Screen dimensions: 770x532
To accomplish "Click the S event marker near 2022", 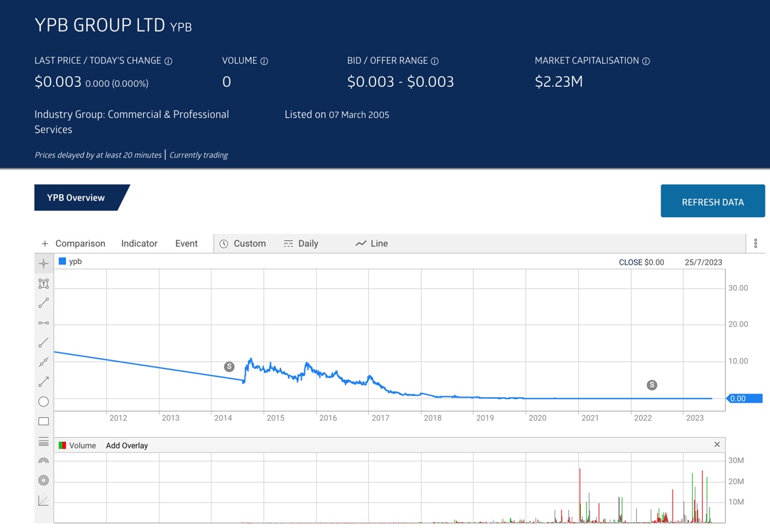I will [x=652, y=385].
